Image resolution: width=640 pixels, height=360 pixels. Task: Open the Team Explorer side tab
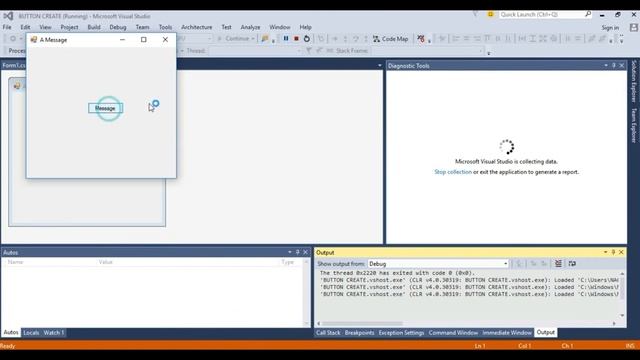click(x=634, y=125)
